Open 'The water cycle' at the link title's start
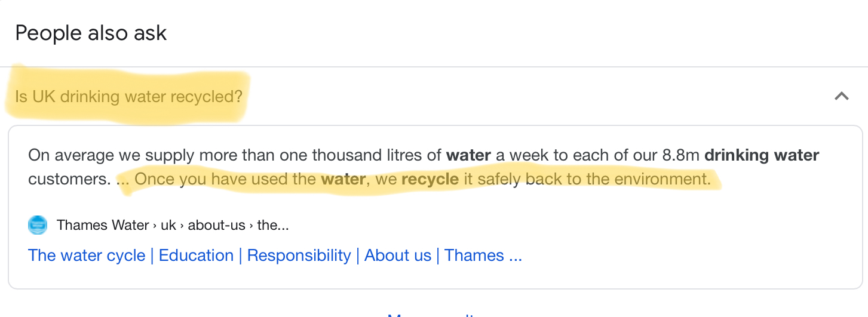 [x=87, y=256]
